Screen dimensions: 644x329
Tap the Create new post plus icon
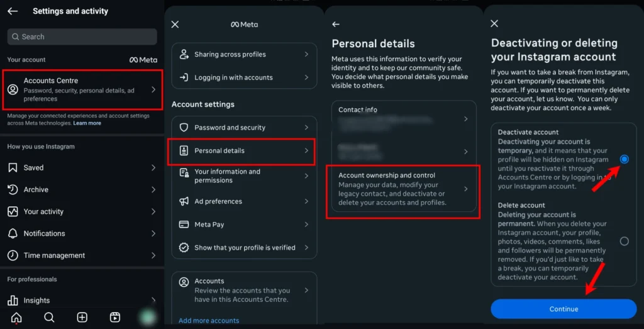click(x=82, y=317)
